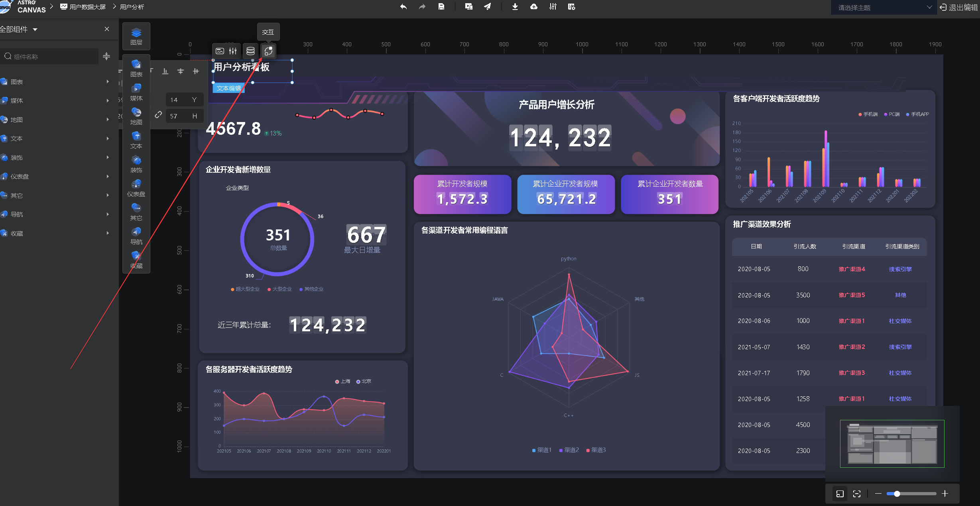
Task: Open the 请选择主题 theme dropdown
Action: click(x=884, y=8)
